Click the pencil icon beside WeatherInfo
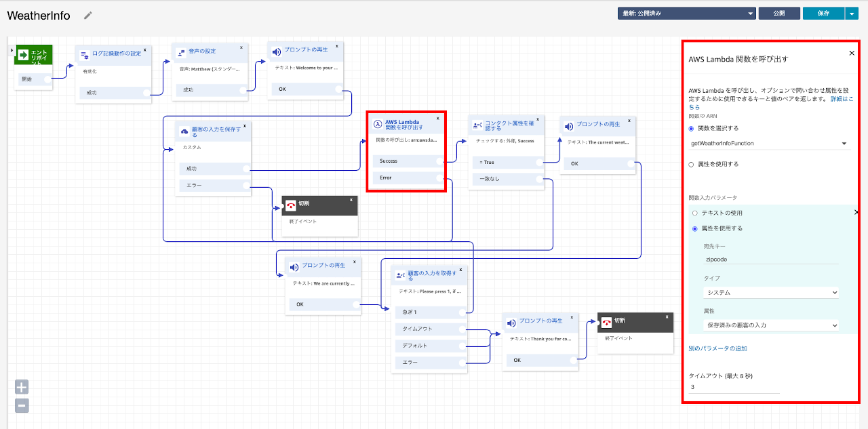This screenshot has height=429, width=868. [x=87, y=16]
